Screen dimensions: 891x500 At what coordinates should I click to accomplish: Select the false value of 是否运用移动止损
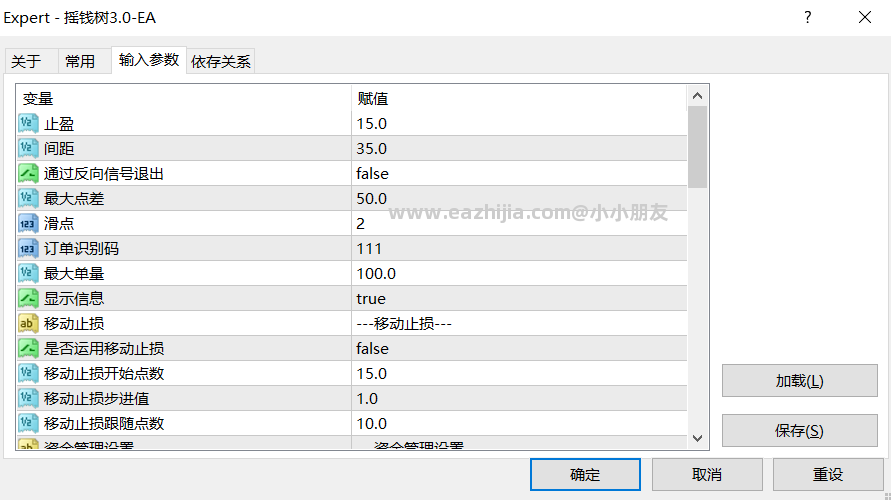click(372, 349)
